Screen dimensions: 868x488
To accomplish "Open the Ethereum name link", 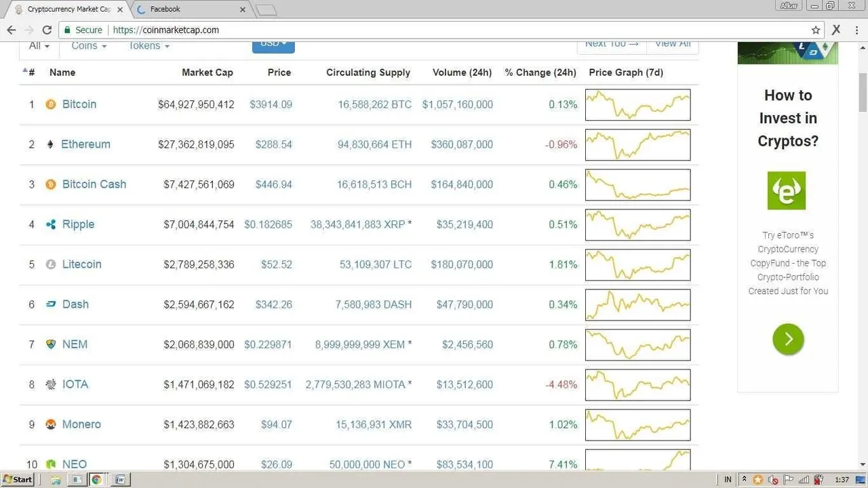I will pyautogui.click(x=85, y=144).
